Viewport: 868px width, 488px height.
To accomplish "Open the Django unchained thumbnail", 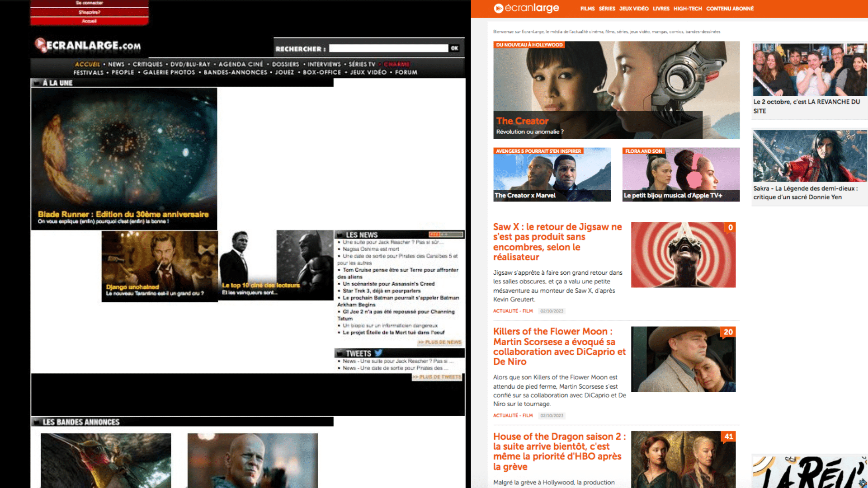I will point(160,266).
